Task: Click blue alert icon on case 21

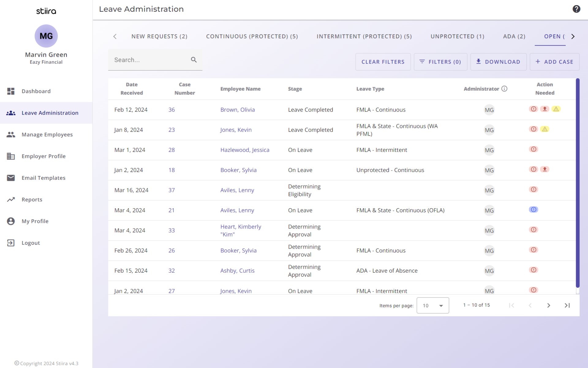Action: click(533, 210)
